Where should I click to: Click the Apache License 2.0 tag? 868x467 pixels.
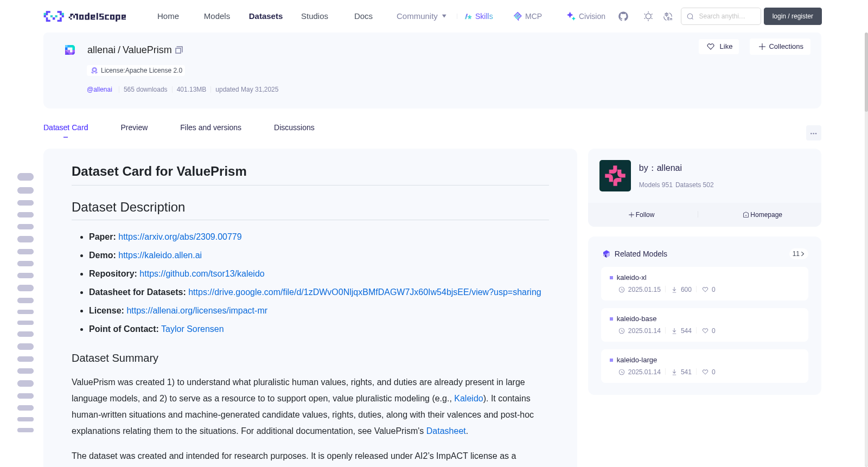click(x=136, y=71)
